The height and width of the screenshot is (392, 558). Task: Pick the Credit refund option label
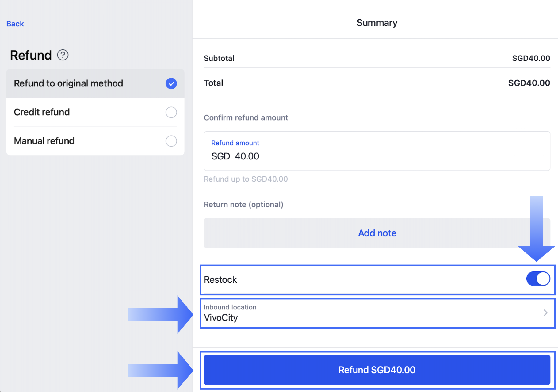point(42,112)
